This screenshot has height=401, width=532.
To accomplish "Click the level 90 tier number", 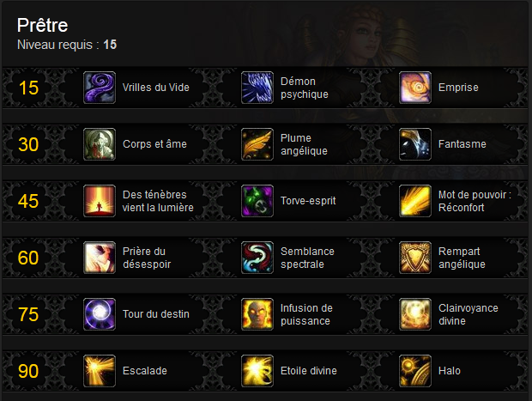I will coord(28,371).
